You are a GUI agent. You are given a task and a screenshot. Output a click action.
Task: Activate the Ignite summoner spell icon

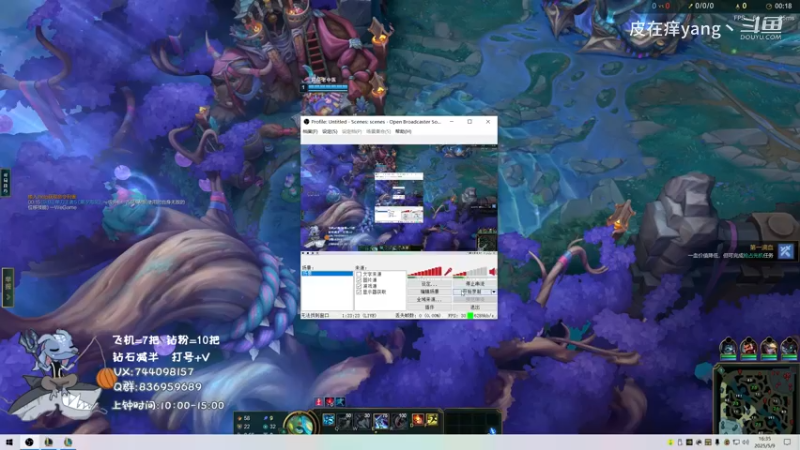pyautogui.click(x=418, y=419)
